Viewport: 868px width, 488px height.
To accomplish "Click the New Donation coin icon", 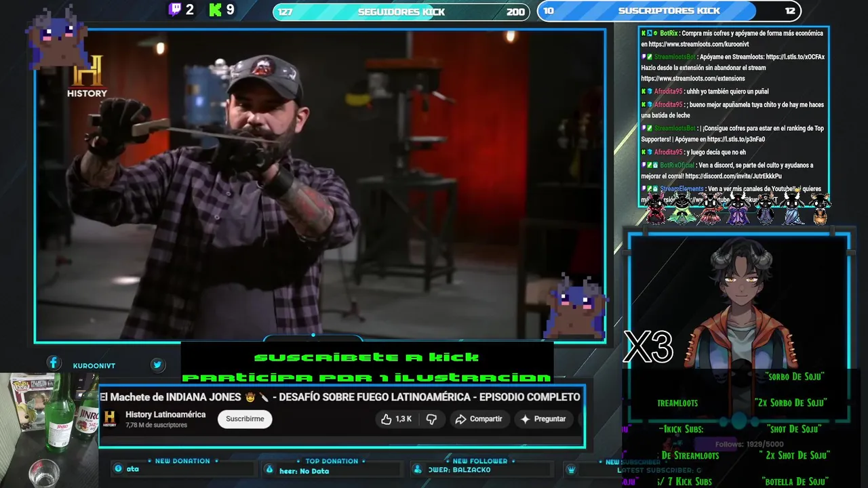I will (119, 468).
